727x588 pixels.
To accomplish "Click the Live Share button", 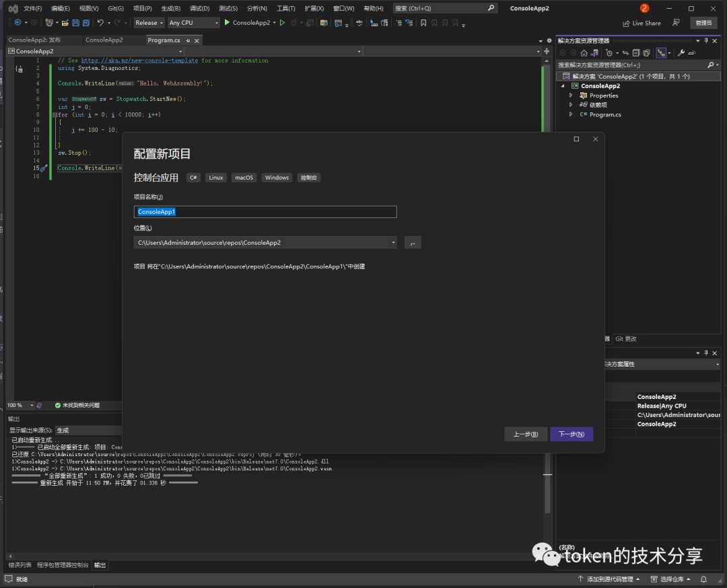I will [642, 23].
